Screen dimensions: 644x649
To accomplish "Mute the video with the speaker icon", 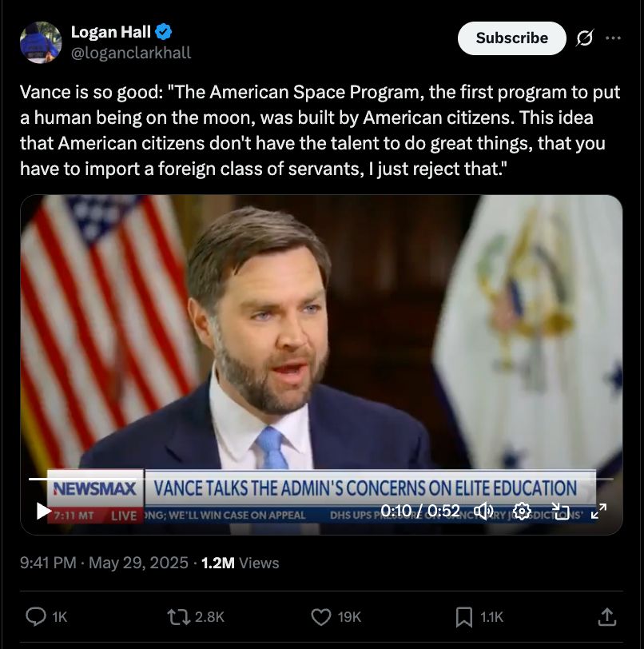I will click(x=483, y=511).
